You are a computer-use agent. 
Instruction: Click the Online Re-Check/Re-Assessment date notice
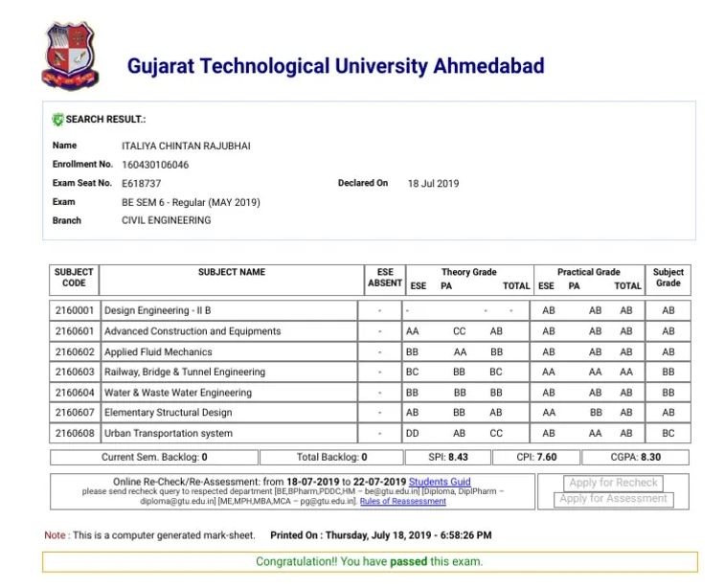tap(260, 482)
